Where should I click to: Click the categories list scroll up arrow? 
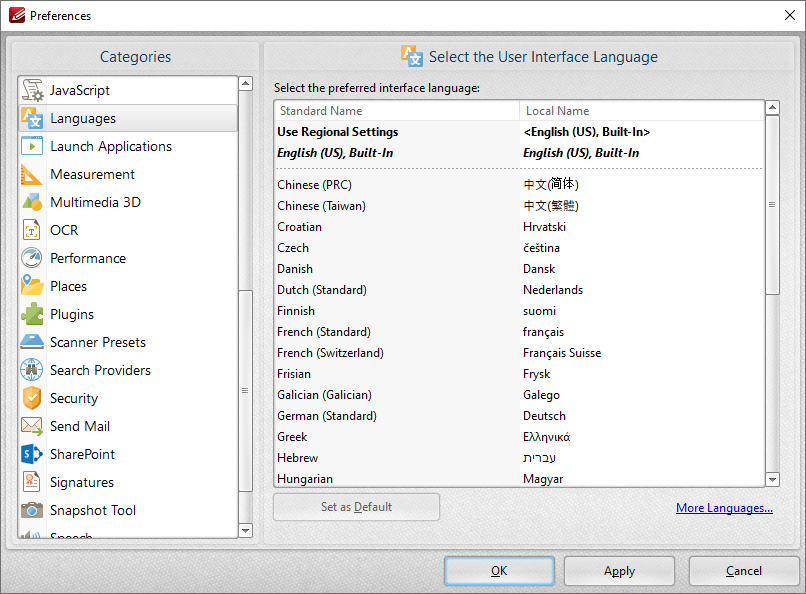(246, 83)
